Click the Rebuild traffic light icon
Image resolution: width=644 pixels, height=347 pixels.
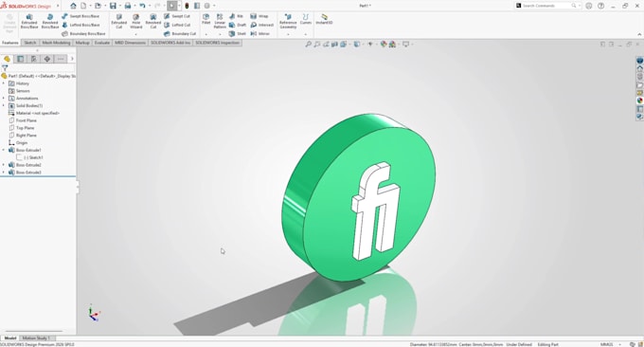[187, 6]
